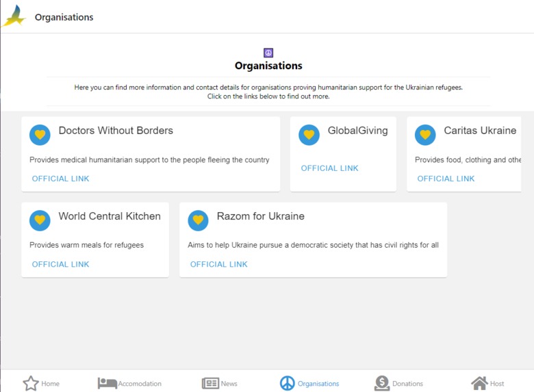Click the house Host icon in bottom navigation

(479, 383)
